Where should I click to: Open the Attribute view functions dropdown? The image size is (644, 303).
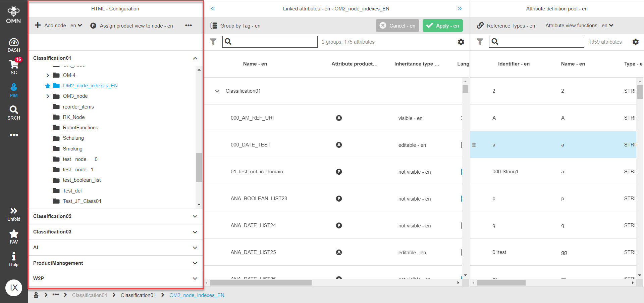coord(579,26)
